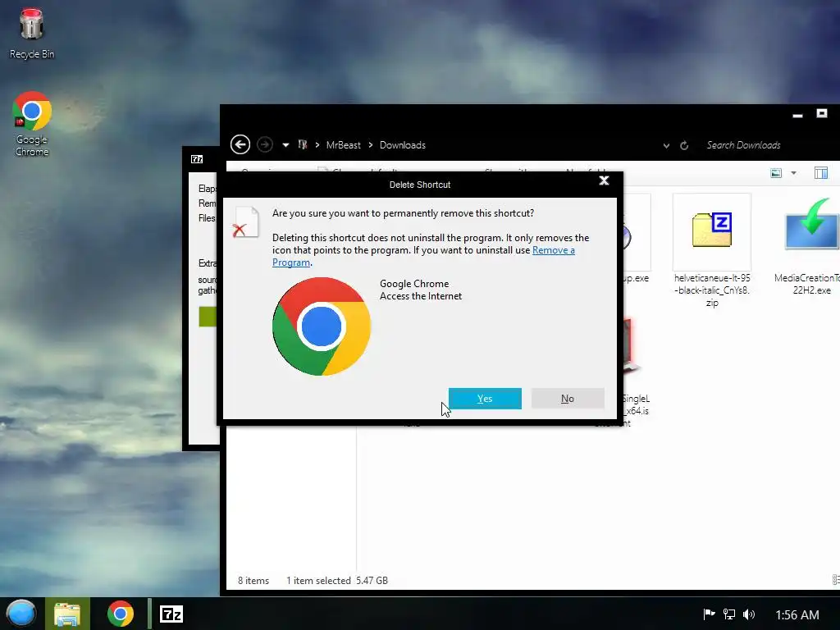840x630 pixels.
Task: Click the 7z icon in 7-Zip window
Action: coord(197,159)
